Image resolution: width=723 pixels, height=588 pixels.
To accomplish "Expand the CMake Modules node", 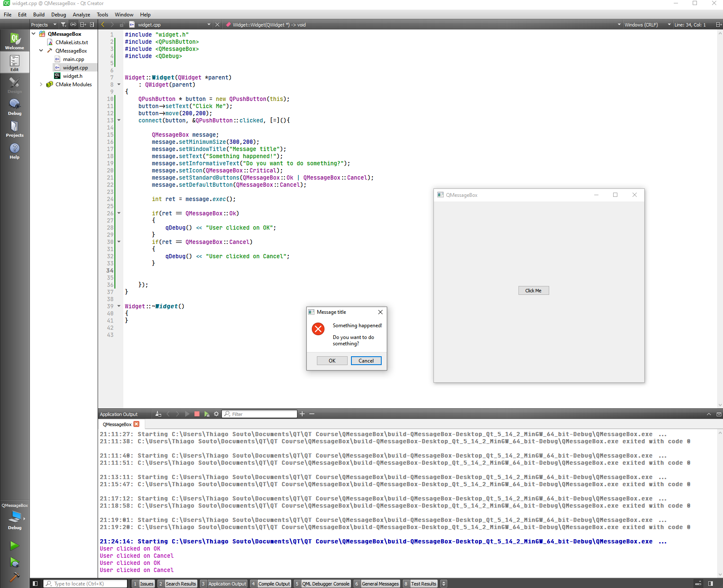I will click(41, 84).
